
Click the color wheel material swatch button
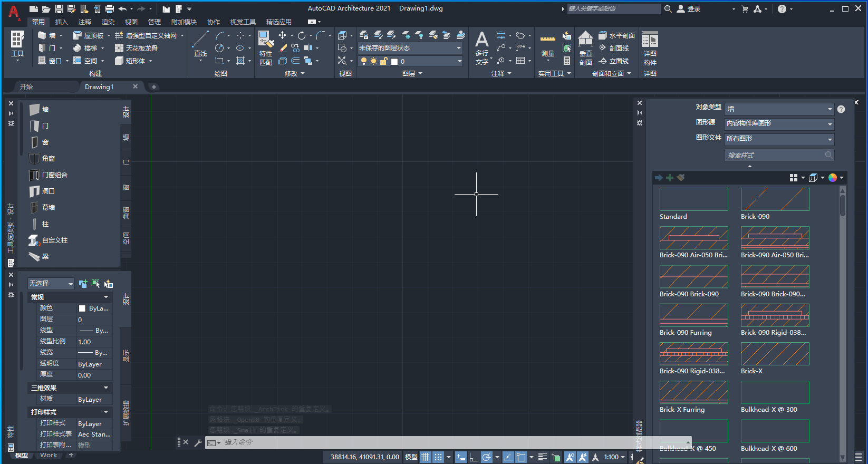point(833,178)
